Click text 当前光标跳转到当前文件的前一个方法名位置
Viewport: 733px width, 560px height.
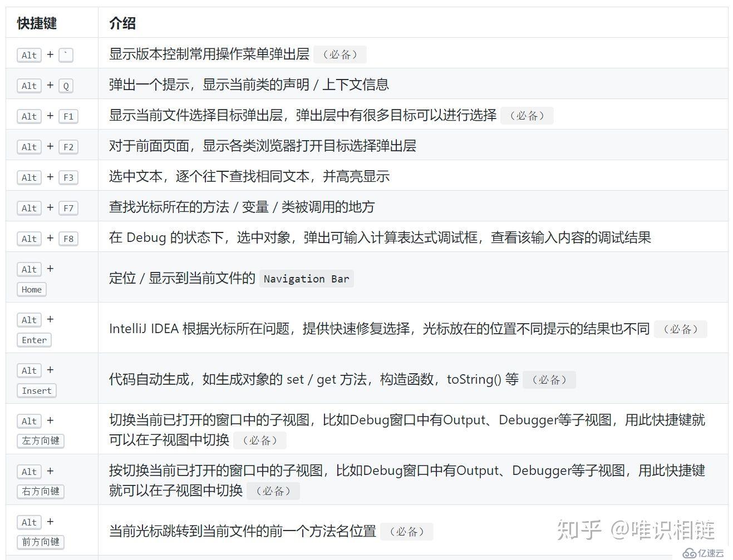point(243,531)
